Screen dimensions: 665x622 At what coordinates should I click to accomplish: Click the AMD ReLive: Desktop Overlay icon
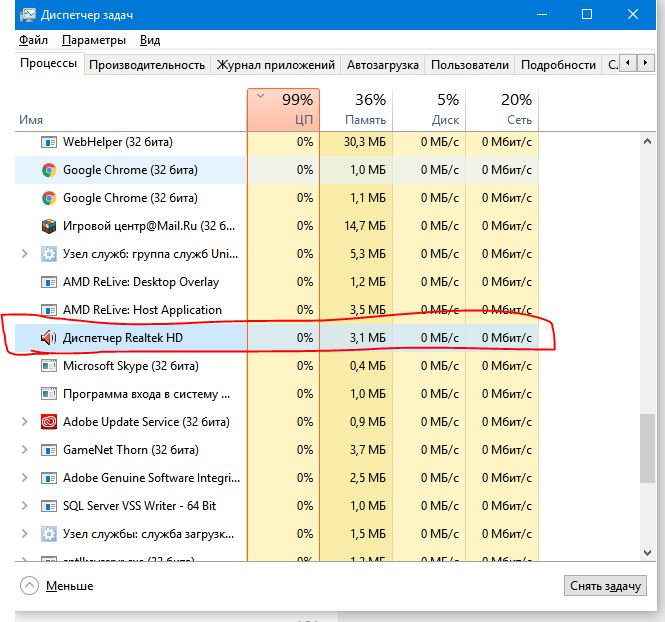click(x=49, y=282)
